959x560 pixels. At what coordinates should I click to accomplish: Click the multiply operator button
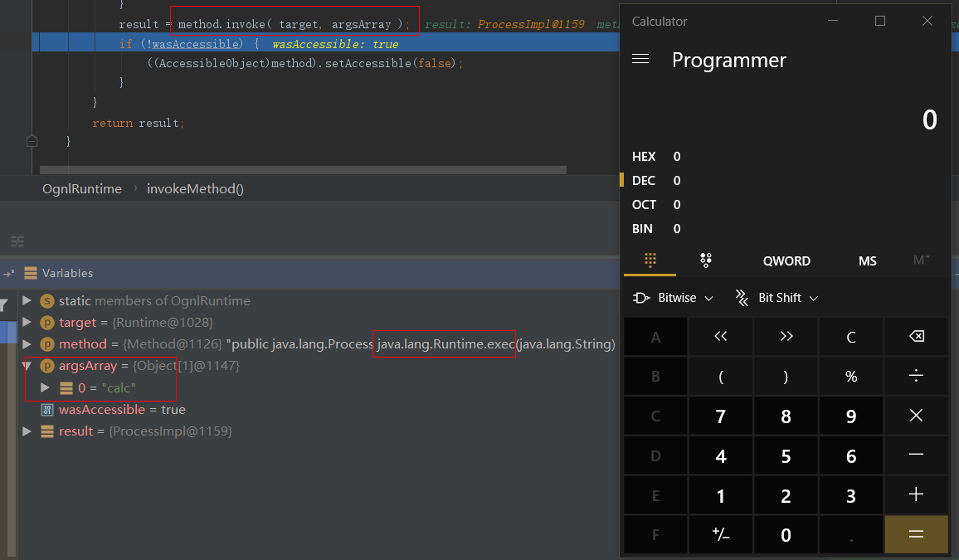916,416
